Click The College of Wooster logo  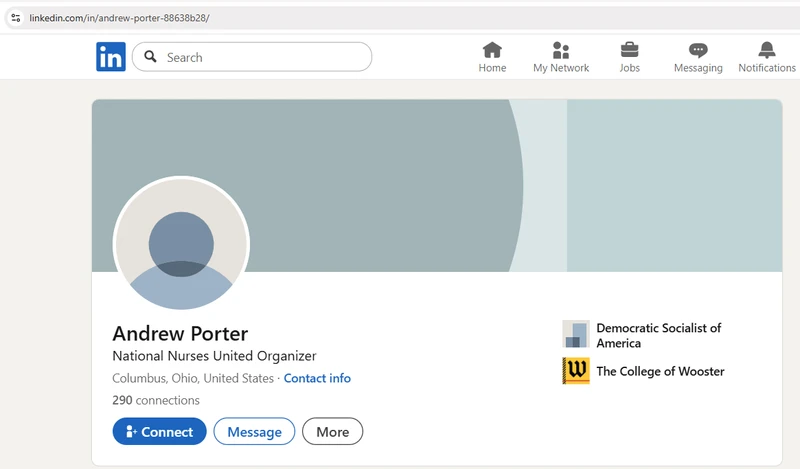click(x=576, y=371)
